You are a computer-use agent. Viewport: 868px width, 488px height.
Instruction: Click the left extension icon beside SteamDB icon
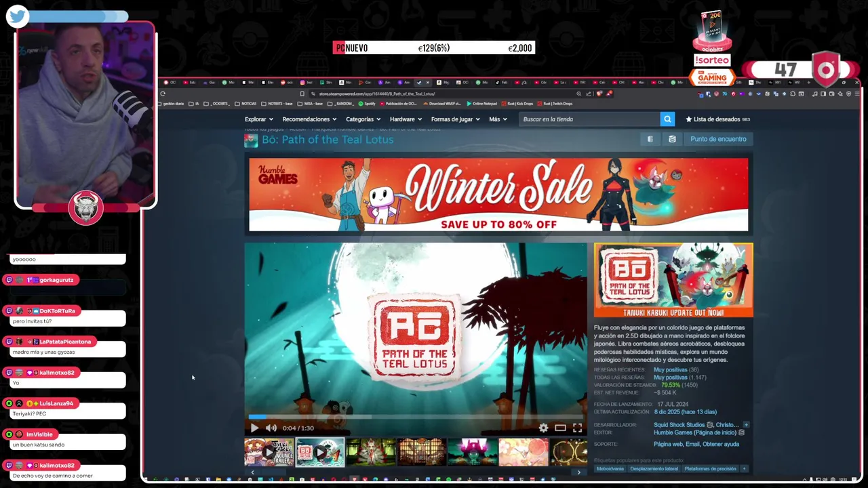(x=650, y=139)
